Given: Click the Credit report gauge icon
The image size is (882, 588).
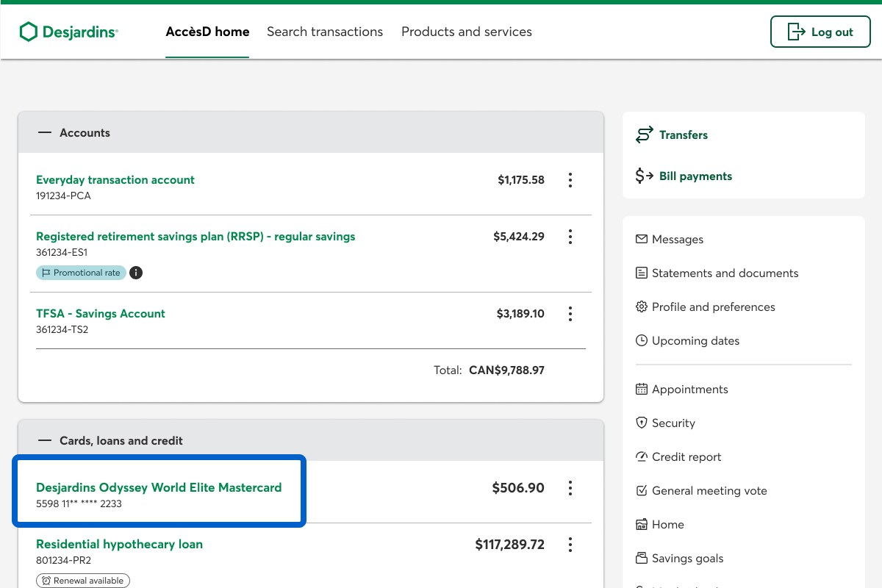Looking at the screenshot, I should coord(642,457).
